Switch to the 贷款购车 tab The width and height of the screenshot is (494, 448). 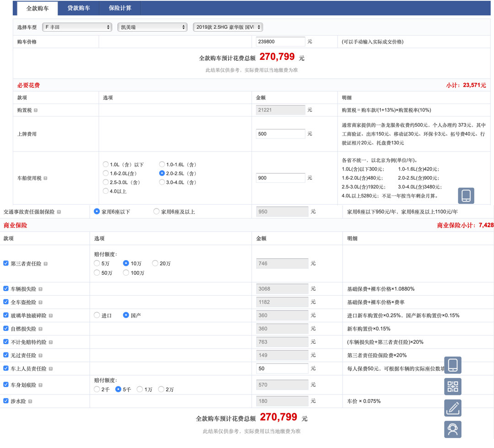79,8
